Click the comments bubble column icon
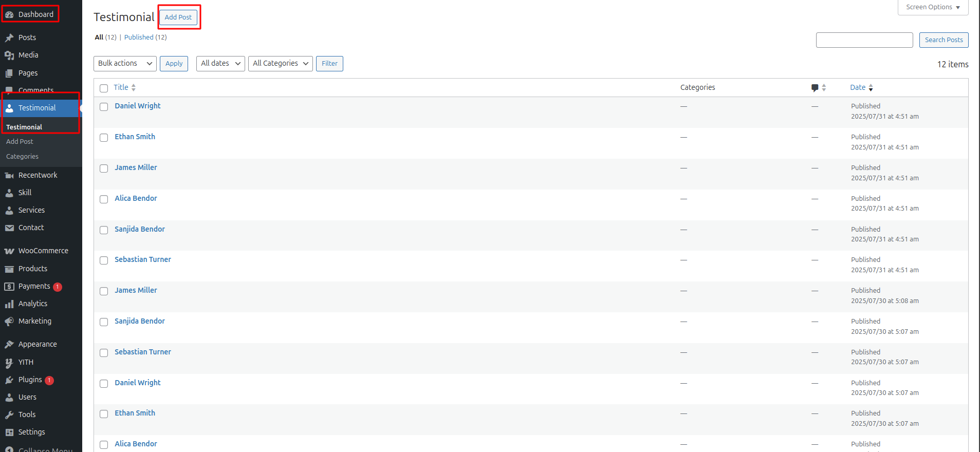This screenshot has height=452, width=980. (x=815, y=88)
